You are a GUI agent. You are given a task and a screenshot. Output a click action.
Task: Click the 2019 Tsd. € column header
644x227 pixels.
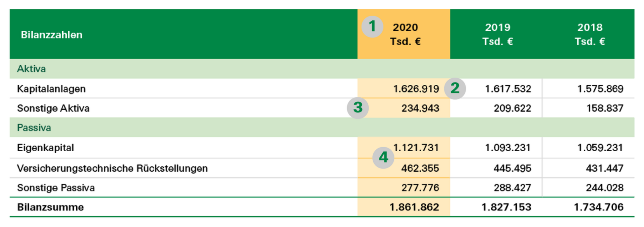pos(497,34)
